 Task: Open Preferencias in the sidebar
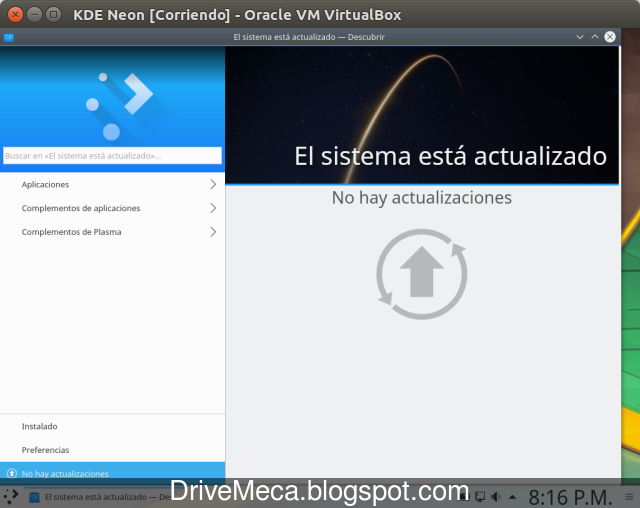tap(112, 450)
